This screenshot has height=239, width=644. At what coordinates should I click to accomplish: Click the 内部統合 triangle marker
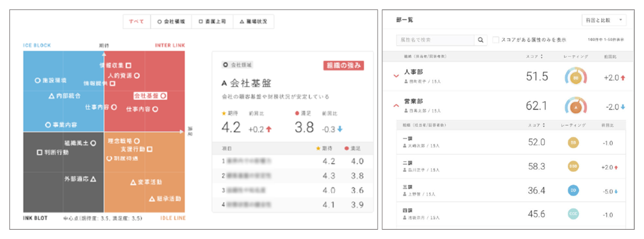(x=52, y=96)
